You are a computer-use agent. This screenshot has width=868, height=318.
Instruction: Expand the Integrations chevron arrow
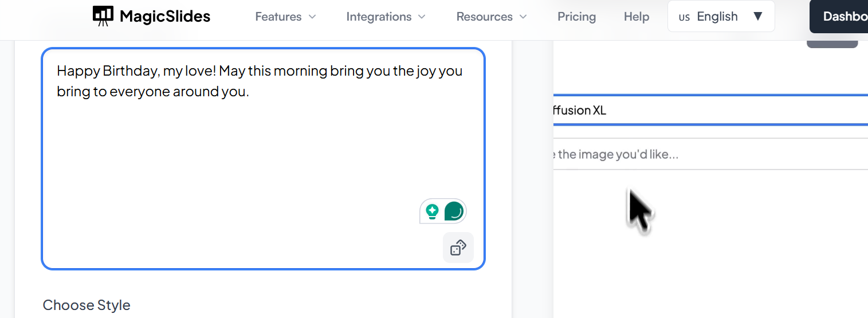422,17
